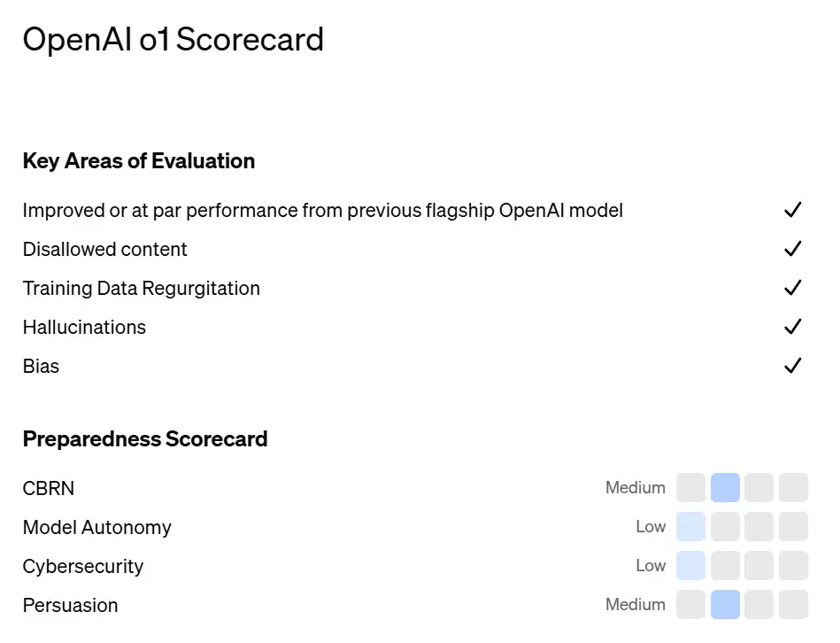
Task: Click checkmark next to Training Data Regurgitation
Action: [x=793, y=288]
